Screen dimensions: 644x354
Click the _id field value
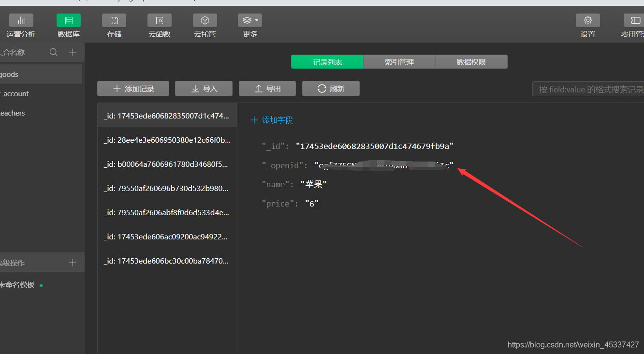point(375,146)
